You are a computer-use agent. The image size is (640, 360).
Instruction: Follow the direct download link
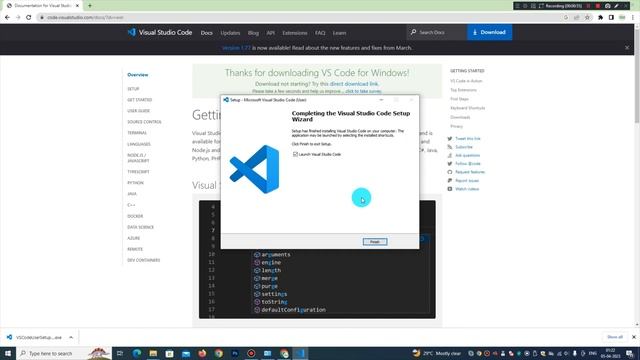click(353, 84)
